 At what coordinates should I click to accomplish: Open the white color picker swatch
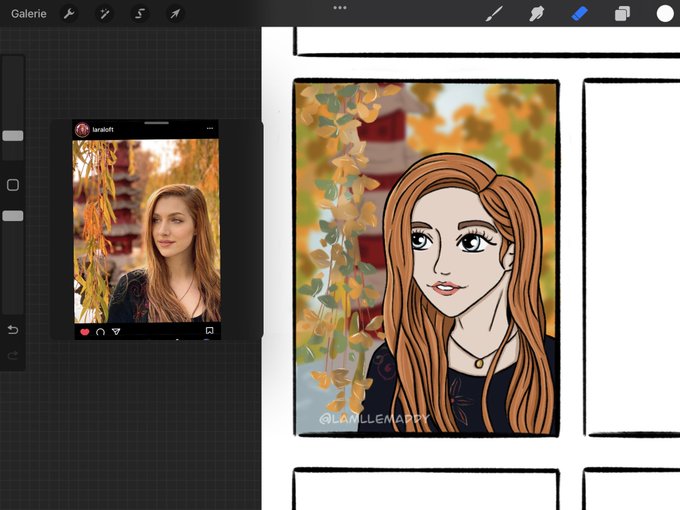click(x=665, y=13)
